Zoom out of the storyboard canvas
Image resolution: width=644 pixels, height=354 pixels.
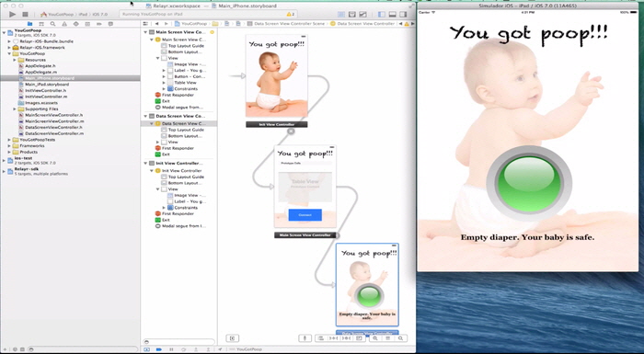pyautogui.click(x=375, y=338)
